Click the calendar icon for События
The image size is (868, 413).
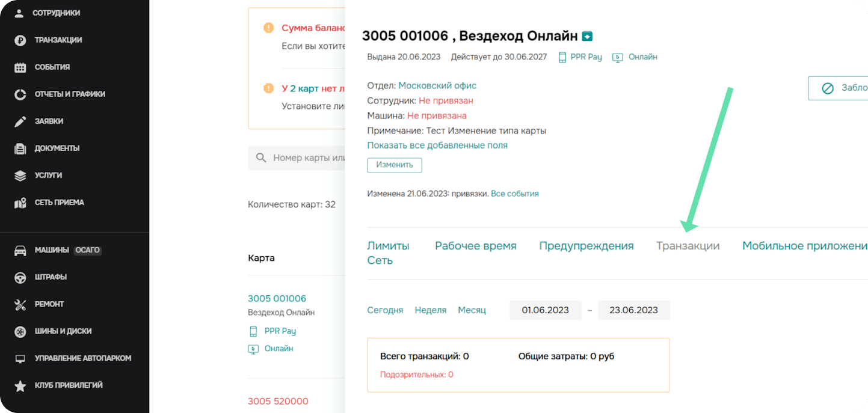[x=20, y=67]
